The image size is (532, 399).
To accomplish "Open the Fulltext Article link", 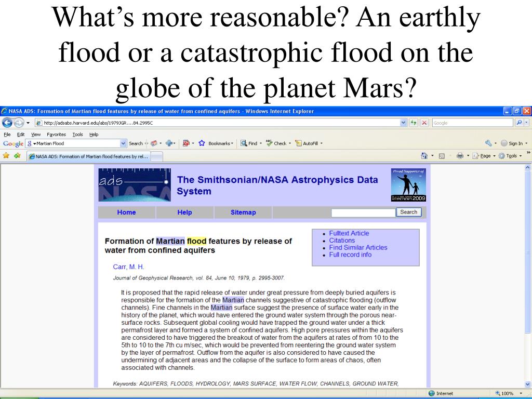I will [x=349, y=233].
